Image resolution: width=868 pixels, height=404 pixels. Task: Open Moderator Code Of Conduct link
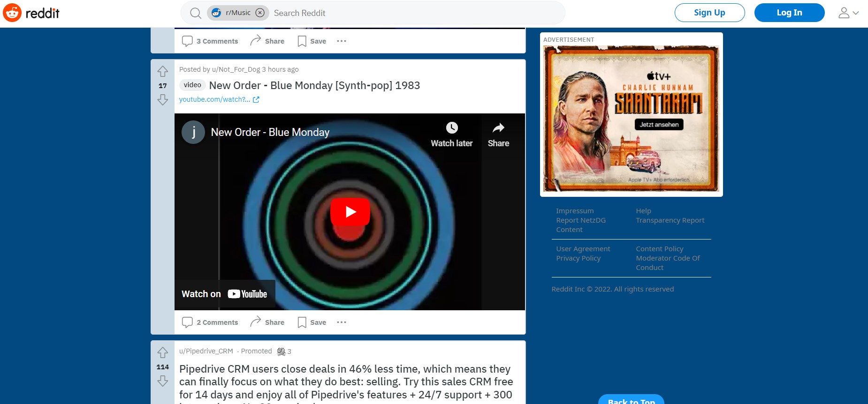point(668,263)
